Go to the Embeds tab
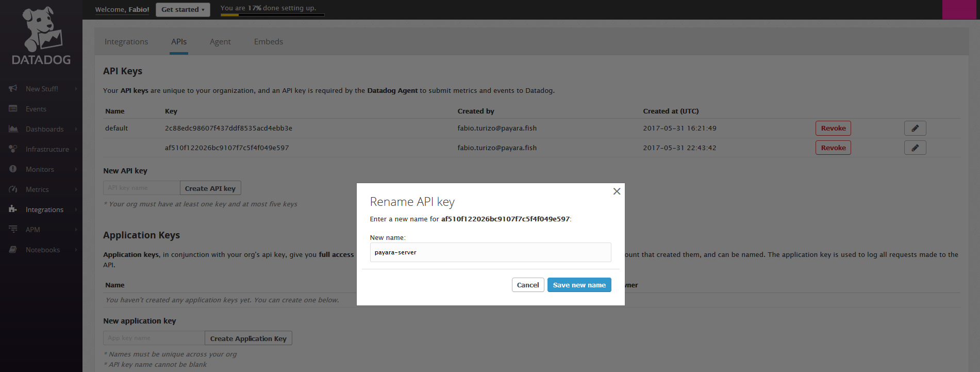980x372 pixels. tap(269, 42)
